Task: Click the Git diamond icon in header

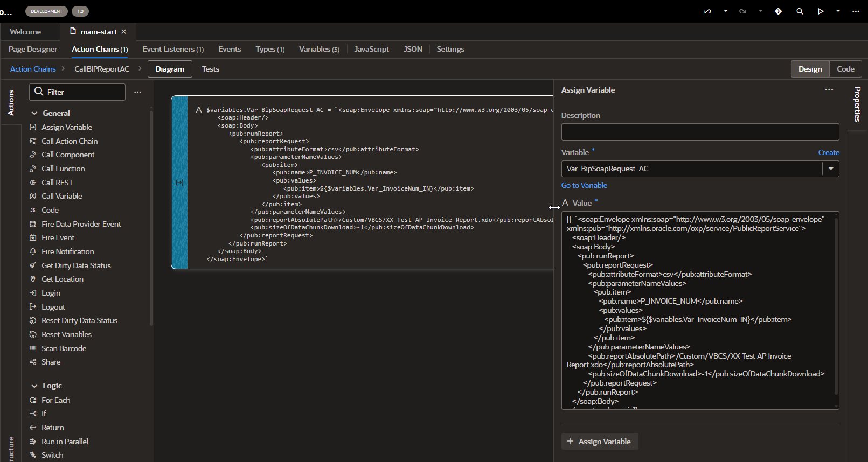Action: (x=778, y=11)
